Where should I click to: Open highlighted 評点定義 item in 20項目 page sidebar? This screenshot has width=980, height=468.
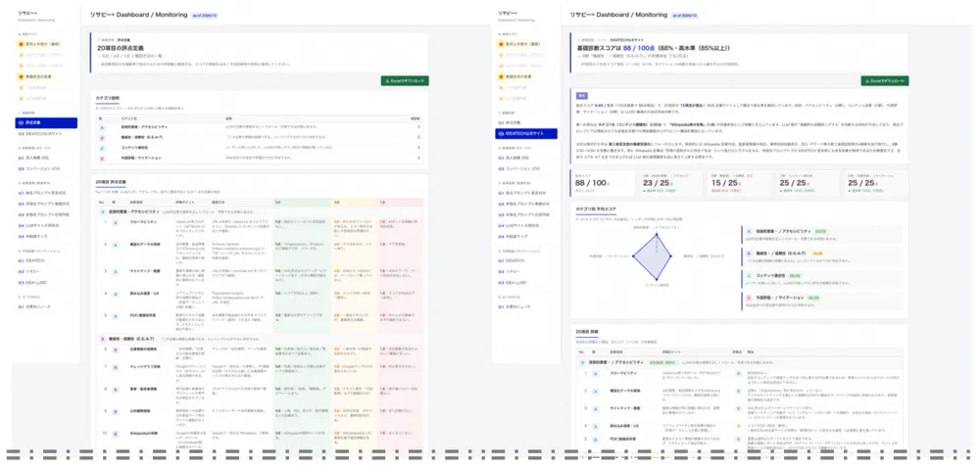[46, 123]
